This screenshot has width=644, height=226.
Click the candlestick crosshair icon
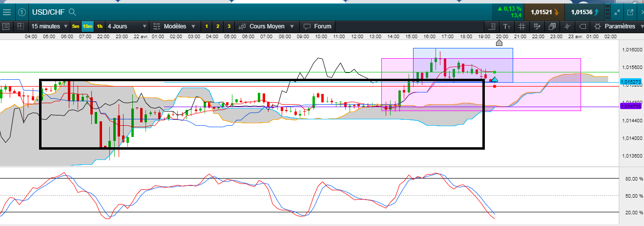pos(567,26)
